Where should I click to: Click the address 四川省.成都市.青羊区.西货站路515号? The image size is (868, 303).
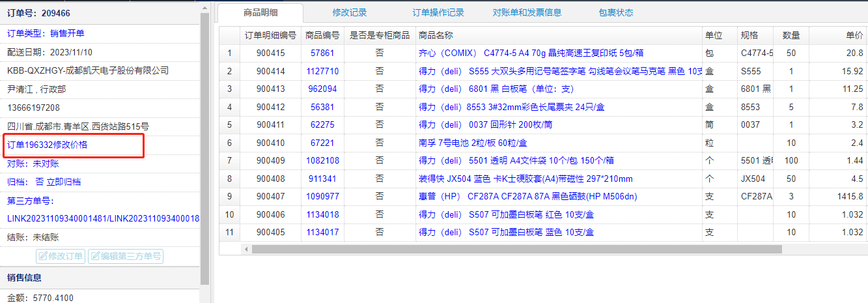(78, 126)
